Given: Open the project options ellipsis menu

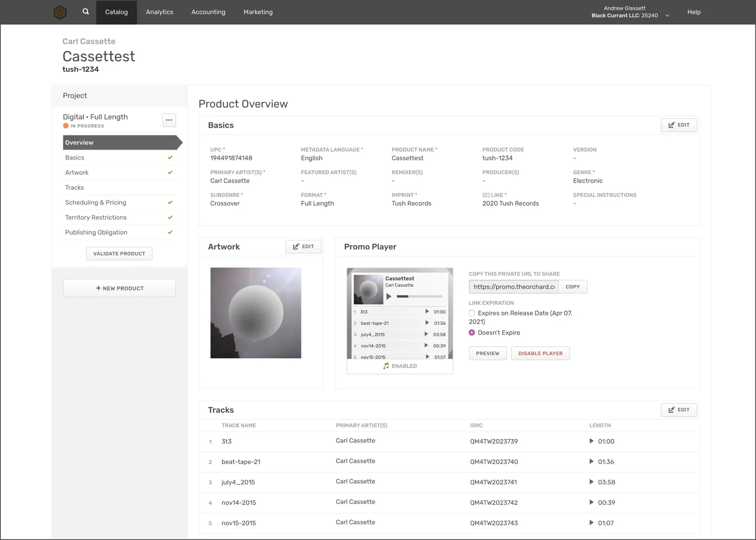Looking at the screenshot, I should click(x=169, y=120).
